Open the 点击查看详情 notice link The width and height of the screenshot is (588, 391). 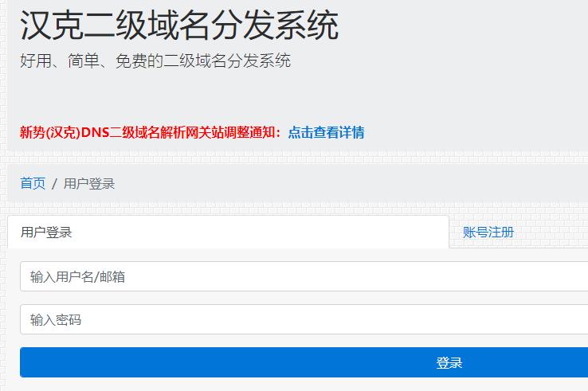click(x=326, y=132)
